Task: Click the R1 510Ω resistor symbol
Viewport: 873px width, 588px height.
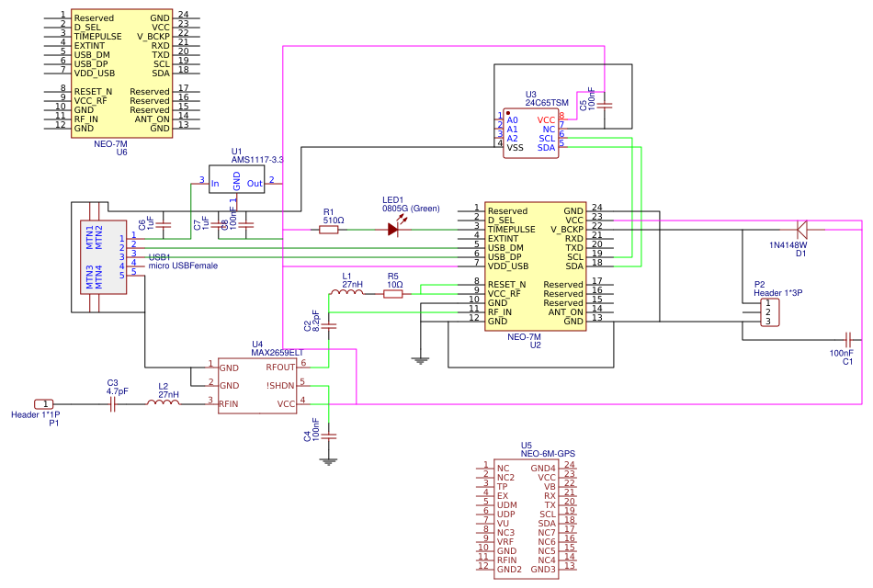Action: (x=332, y=230)
